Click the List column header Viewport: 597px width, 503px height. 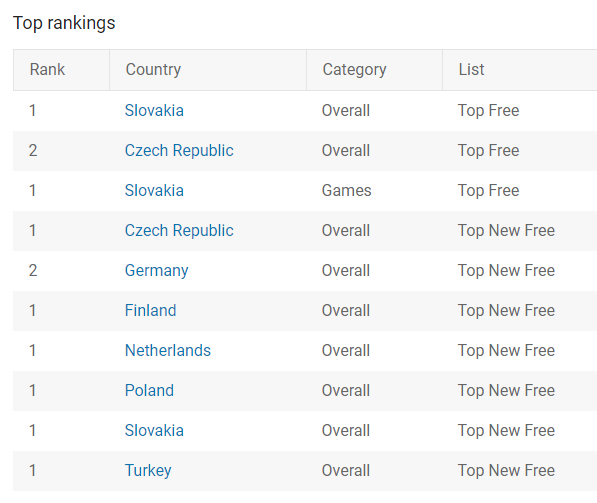click(471, 70)
